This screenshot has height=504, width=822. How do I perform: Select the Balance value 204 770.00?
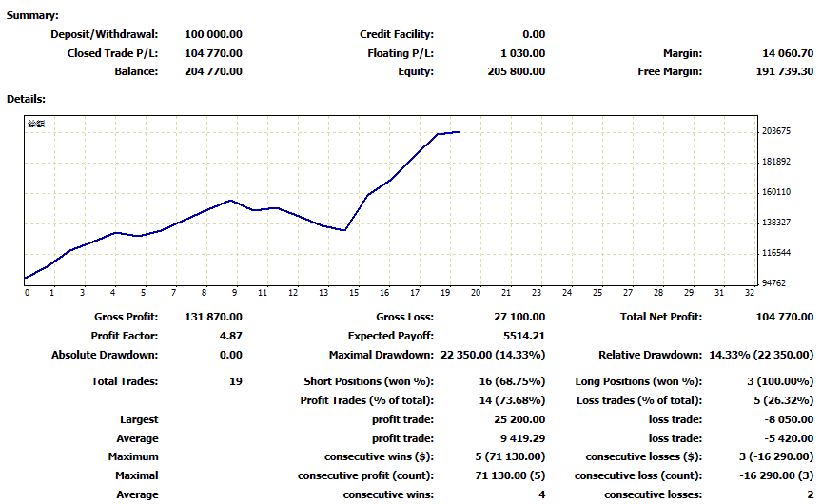click(213, 71)
